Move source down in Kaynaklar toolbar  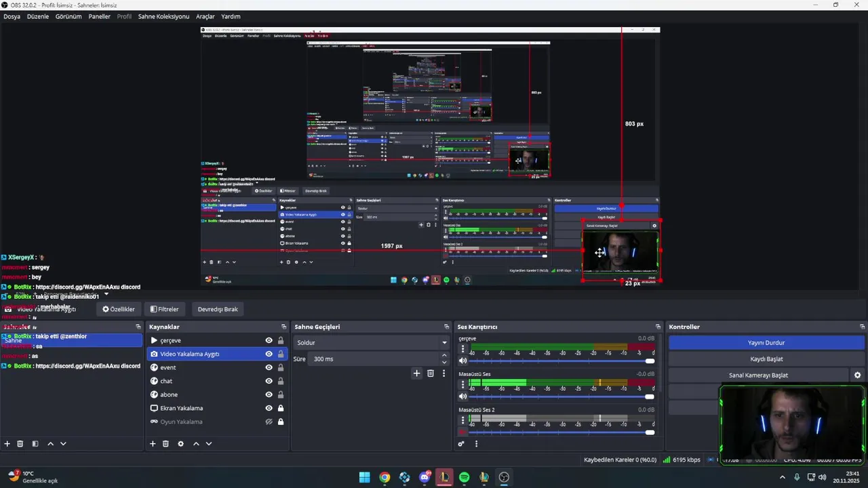pos(209,444)
